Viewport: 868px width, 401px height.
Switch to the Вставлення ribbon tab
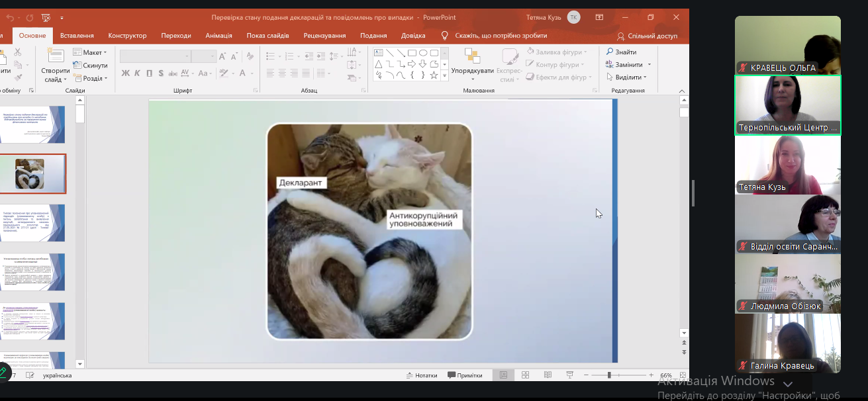[x=77, y=36]
